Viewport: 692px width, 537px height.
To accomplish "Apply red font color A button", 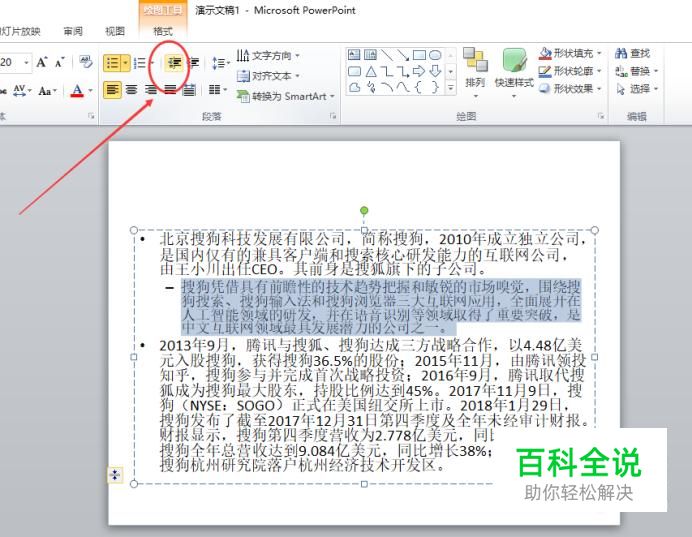I will [x=77, y=91].
